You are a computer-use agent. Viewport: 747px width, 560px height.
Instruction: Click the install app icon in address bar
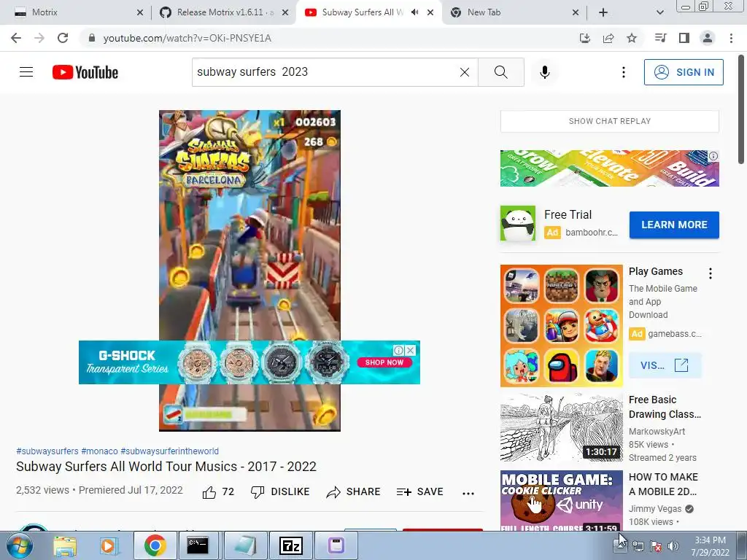(x=584, y=38)
